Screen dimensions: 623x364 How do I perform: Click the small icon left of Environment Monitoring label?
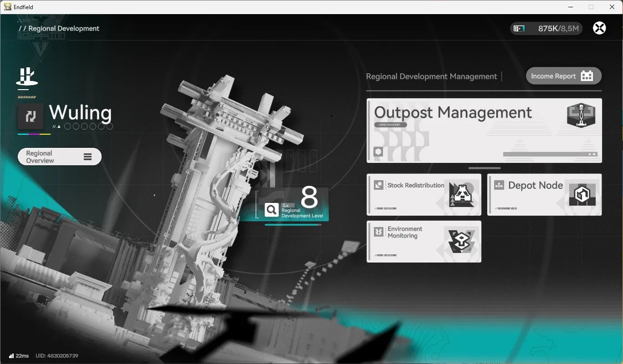(x=379, y=232)
